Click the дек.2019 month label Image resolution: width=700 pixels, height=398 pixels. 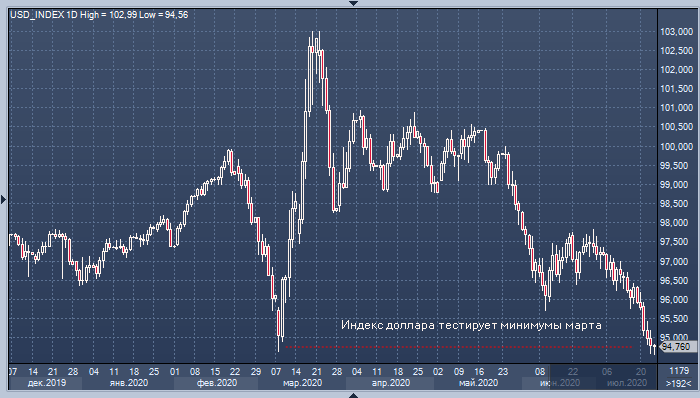point(46,383)
